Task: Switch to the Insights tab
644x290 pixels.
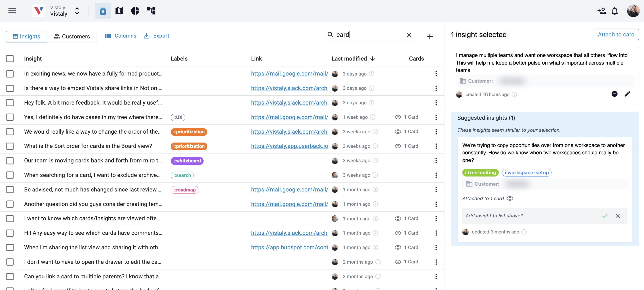Action: click(x=27, y=36)
